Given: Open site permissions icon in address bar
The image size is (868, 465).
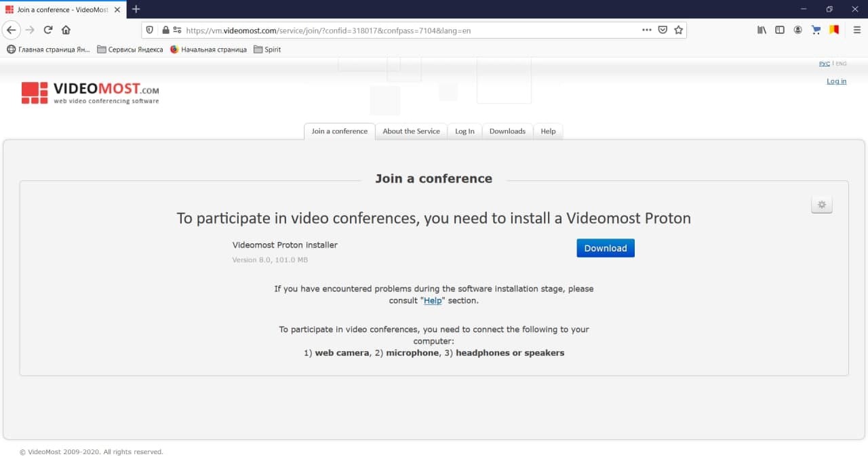Looking at the screenshot, I should click(x=177, y=30).
